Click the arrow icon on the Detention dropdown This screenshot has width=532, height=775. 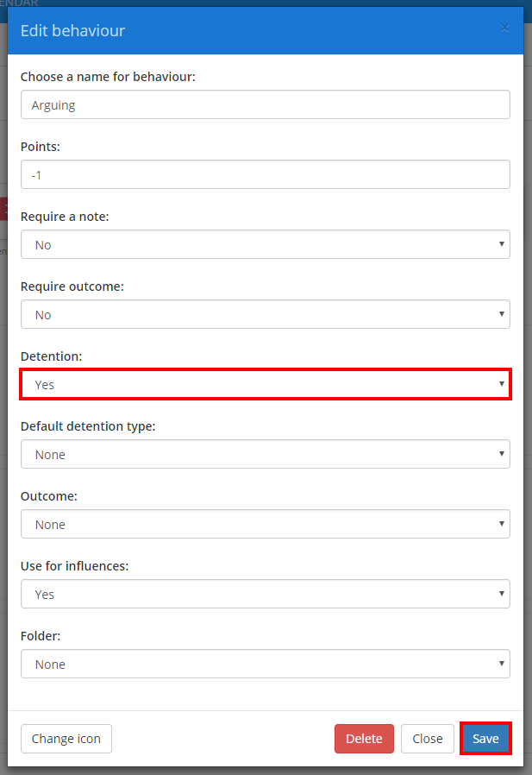coord(501,384)
